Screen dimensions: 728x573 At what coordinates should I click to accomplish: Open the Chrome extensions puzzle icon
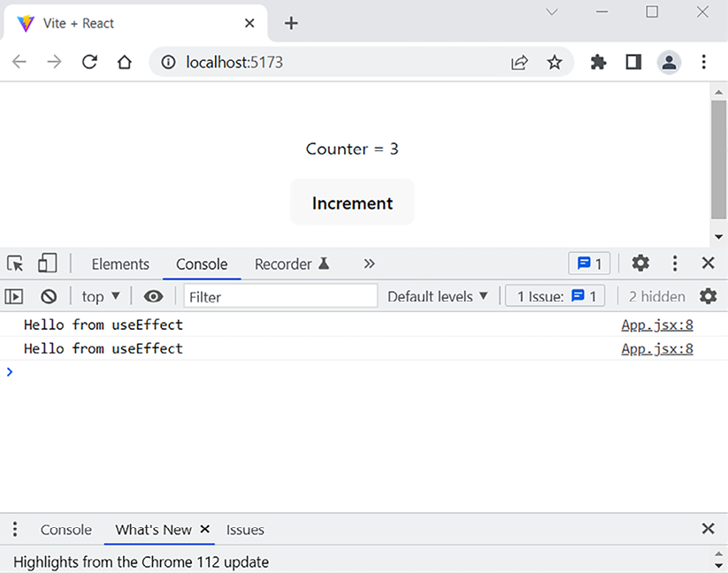pyautogui.click(x=599, y=62)
